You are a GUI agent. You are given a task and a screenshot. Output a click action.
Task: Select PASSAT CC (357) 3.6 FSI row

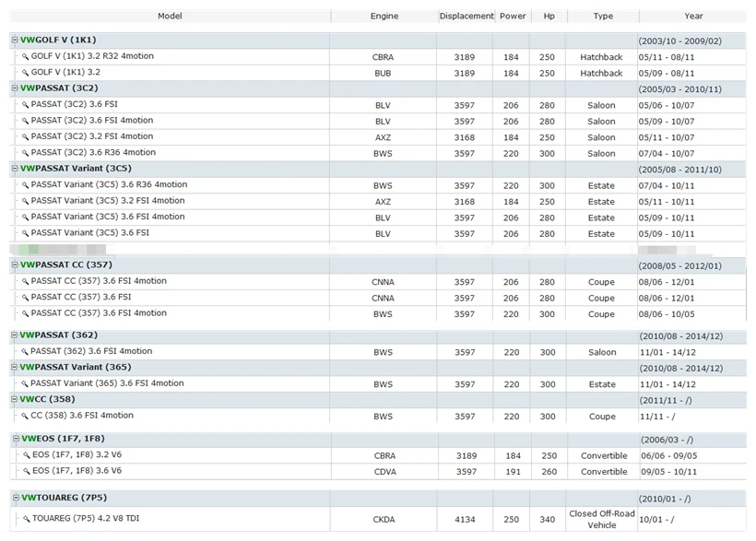tap(377, 298)
